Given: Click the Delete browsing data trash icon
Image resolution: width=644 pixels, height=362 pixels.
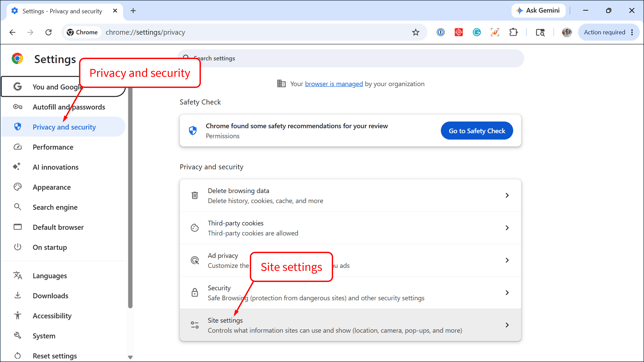Looking at the screenshot, I should 195,196.
